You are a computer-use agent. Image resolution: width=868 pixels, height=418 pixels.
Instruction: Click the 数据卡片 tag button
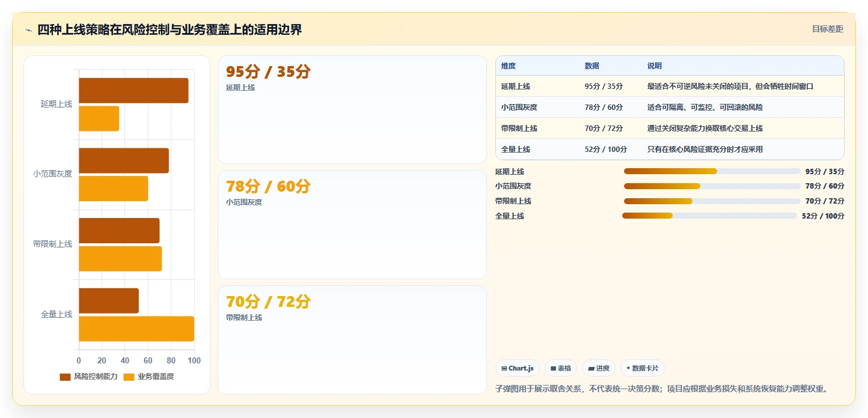(x=643, y=368)
